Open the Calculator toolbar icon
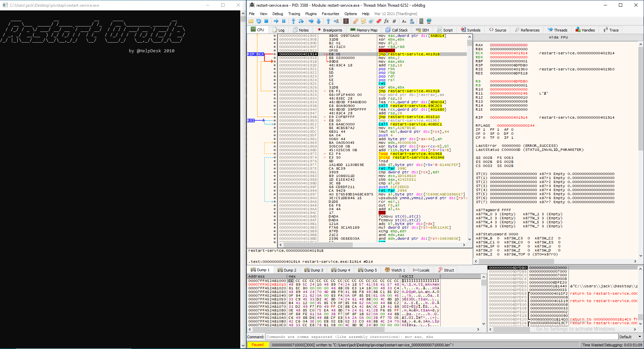The image size is (644, 349). coord(421,21)
